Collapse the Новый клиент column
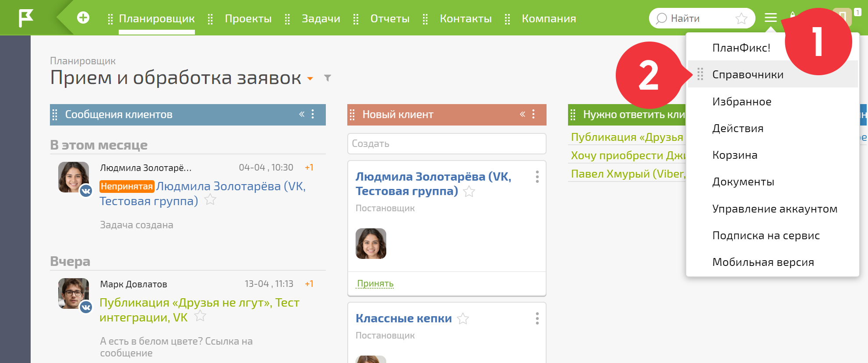The image size is (868, 363). point(522,114)
